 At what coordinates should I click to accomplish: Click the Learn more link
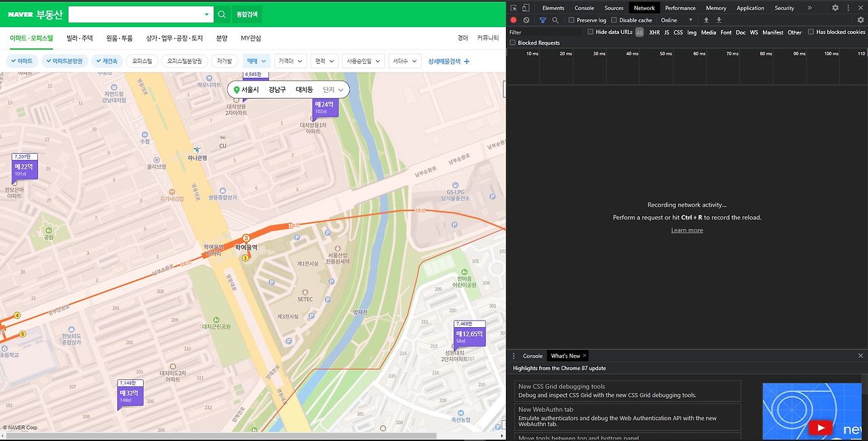687,230
